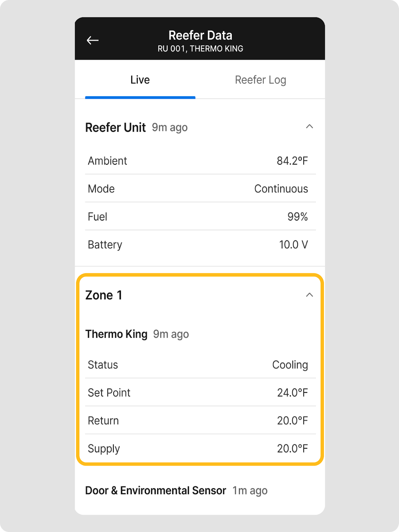Click the Zone 1 heading

pos(104,295)
